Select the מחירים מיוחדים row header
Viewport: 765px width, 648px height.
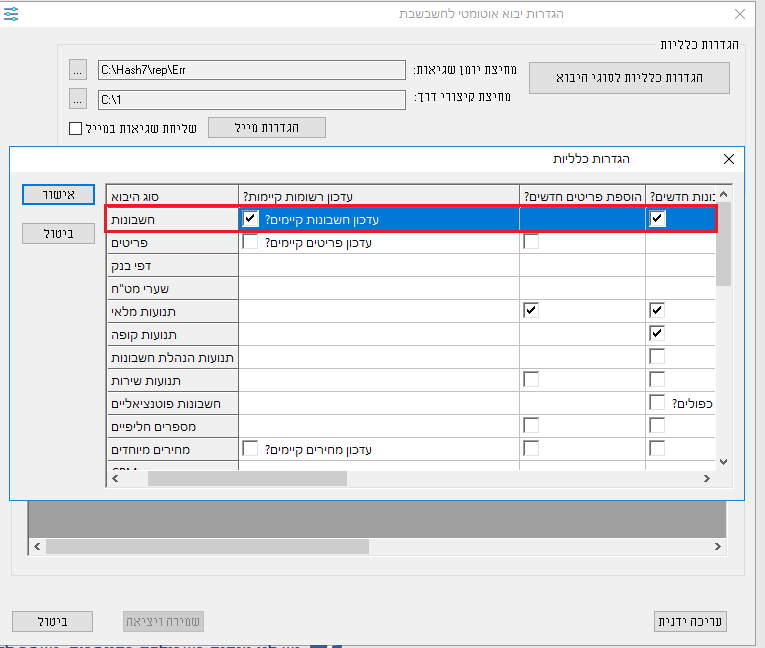pyautogui.click(x=172, y=449)
